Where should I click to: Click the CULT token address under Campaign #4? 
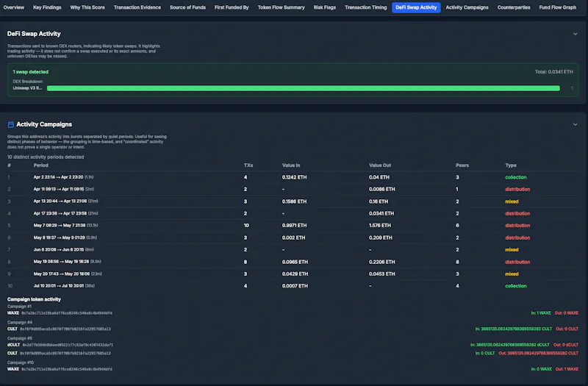point(65,329)
